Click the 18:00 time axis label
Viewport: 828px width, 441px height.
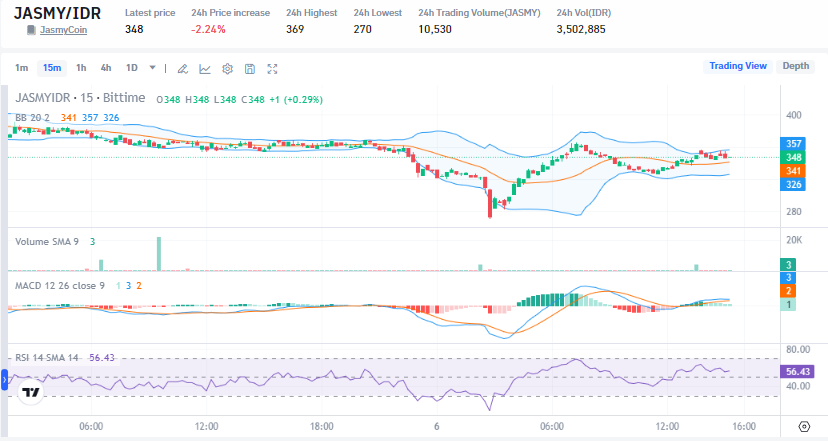[322, 427]
